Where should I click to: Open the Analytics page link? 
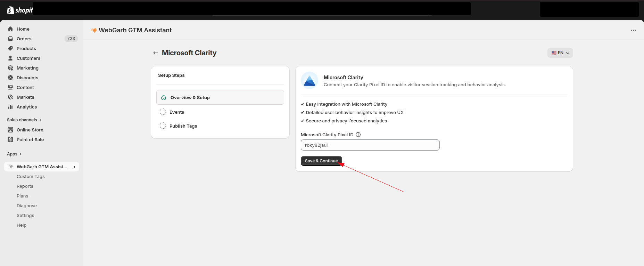tap(27, 107)
